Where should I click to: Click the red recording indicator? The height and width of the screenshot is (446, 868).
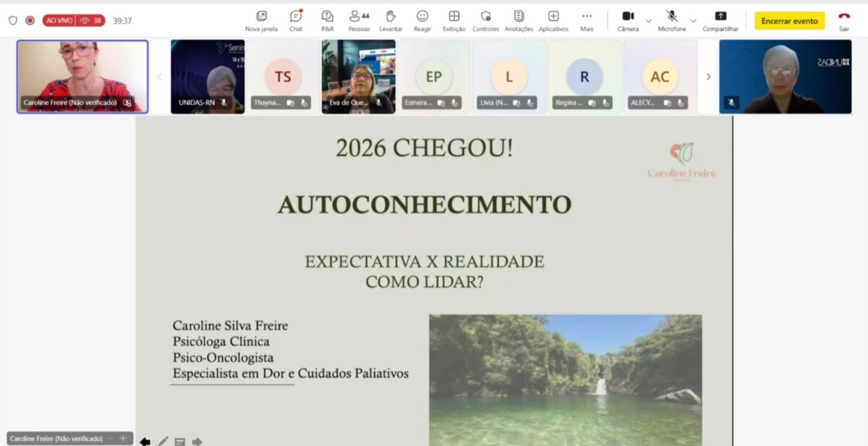click(x=30, y=21)
